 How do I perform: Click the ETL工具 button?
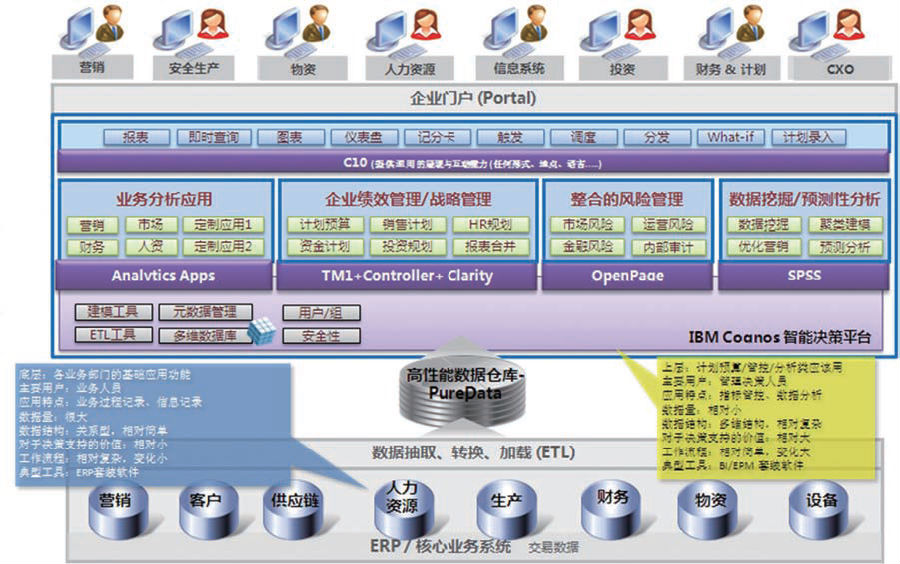(x=113, y=335)
